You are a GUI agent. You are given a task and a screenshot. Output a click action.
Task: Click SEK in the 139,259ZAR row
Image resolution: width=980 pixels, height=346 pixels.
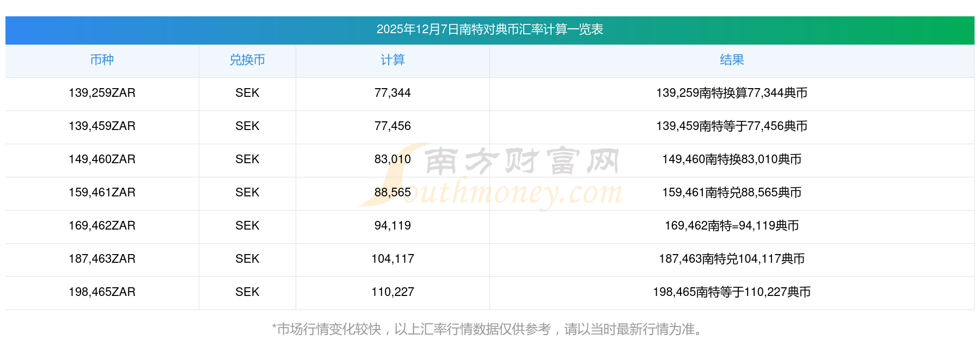tap(247, 93)
